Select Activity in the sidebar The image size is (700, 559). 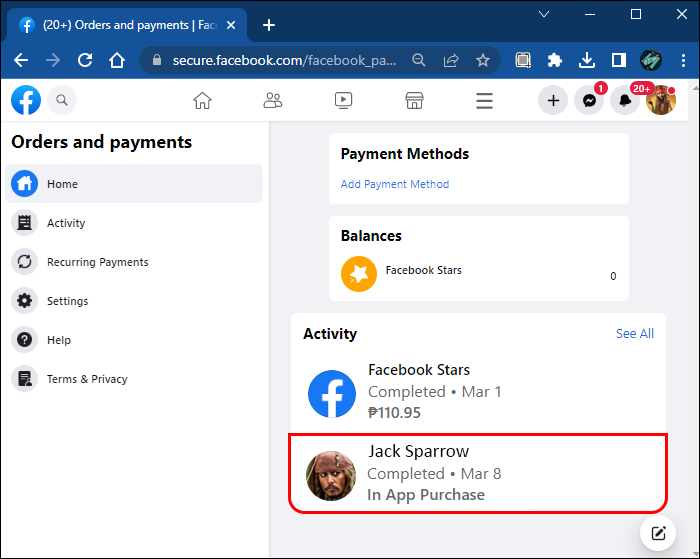66,223
